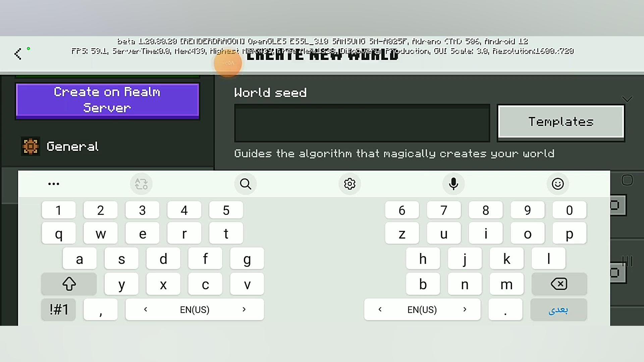Tap the letter v key
The image size is (644, 362).
[x=247, y=284]
